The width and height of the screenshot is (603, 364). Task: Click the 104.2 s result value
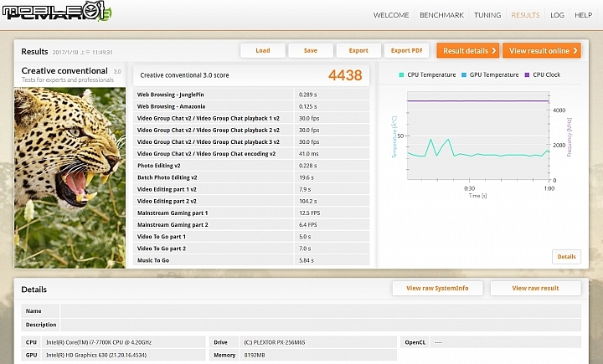[x=308, y=201]
